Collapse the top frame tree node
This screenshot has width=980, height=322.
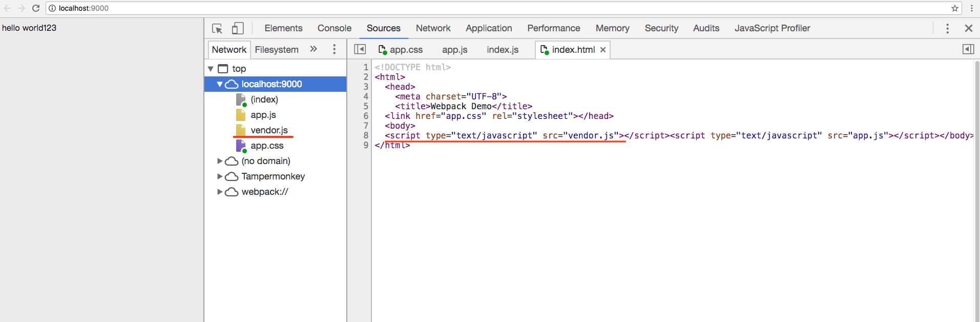tap(211, 69)
